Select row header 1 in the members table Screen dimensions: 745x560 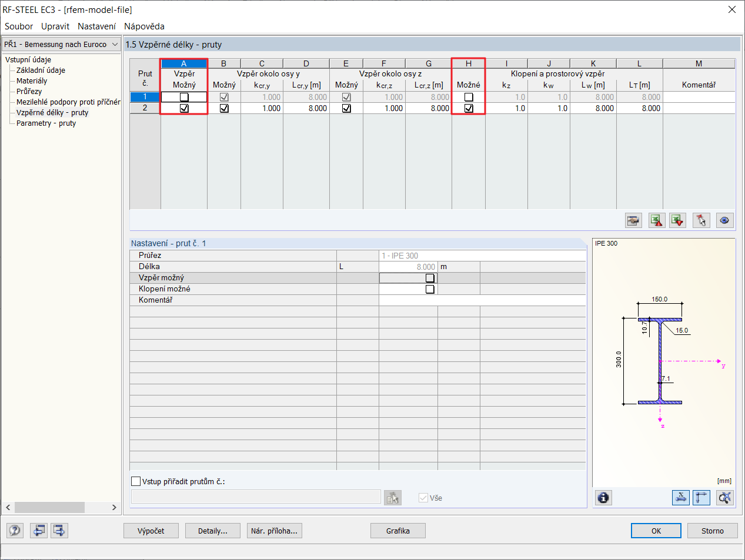tap(145, 97)
